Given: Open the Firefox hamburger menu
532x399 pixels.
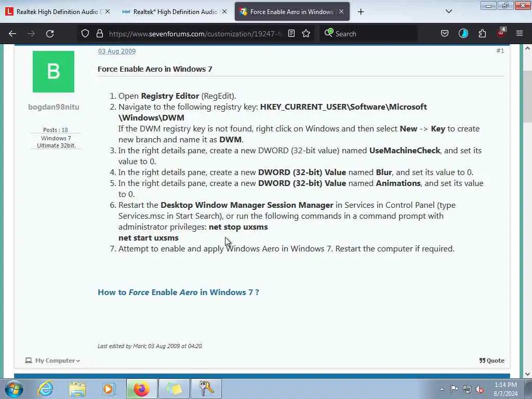Looking at the screenshot, I should tap(520, 33).
